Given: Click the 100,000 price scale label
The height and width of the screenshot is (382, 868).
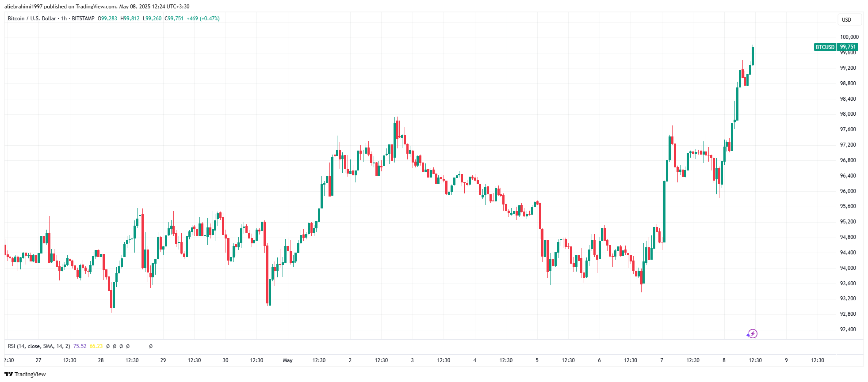Looking at the screenshot, I should [x=849, y=37].
